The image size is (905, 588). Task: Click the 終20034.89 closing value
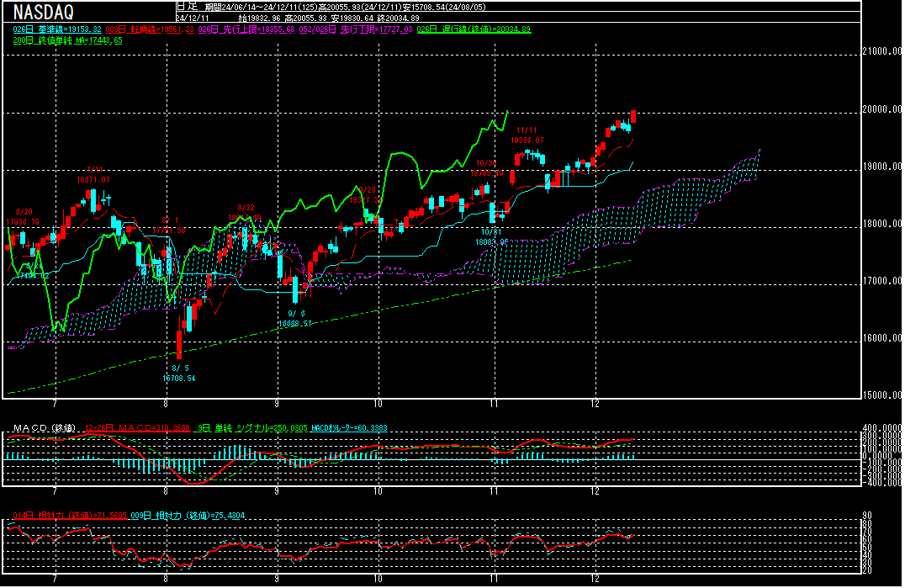[398, 19]
